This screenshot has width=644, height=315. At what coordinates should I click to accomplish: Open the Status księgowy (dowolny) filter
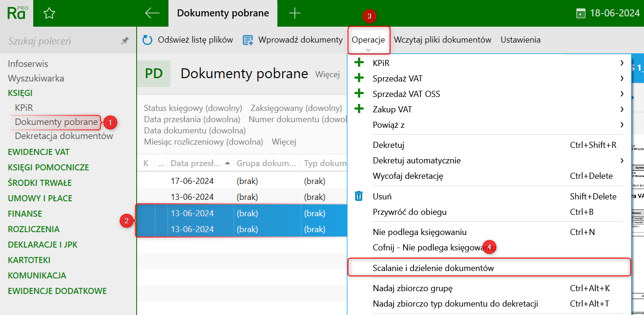(x=193, y=108)
